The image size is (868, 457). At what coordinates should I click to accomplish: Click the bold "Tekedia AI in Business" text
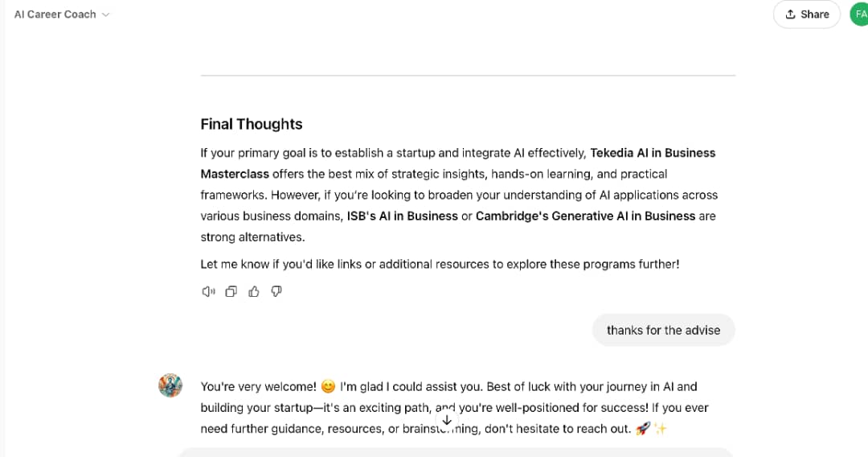pyautogui.click(x=653, y=153)
